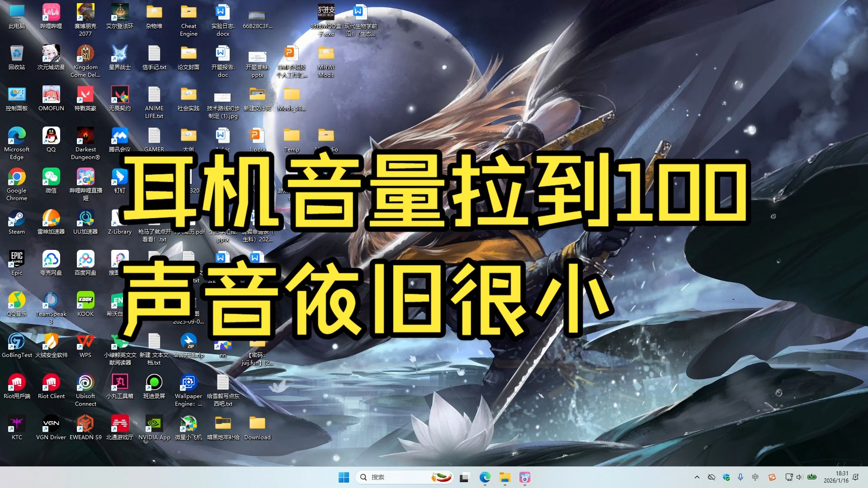Open the Temp folder on desktop
868x488 pixels.
tap(292, 140)
